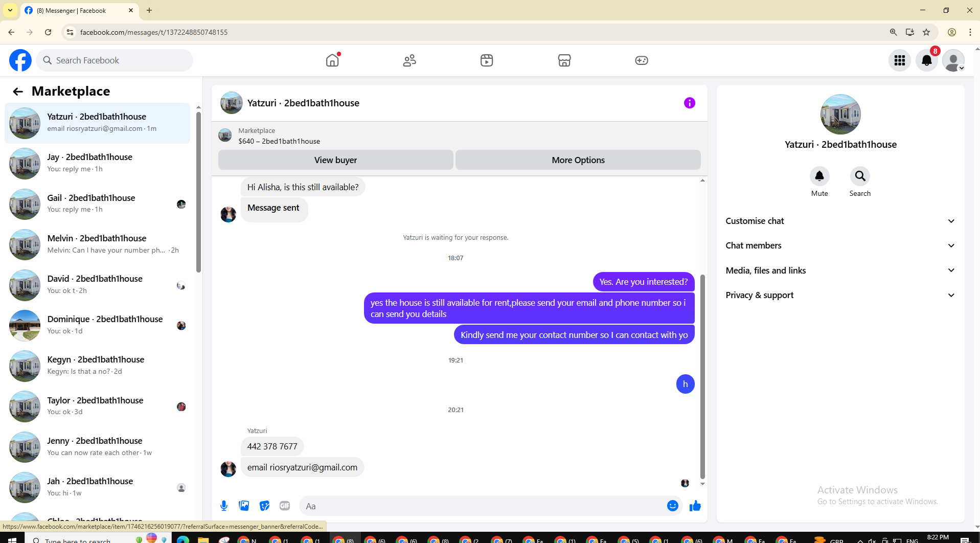View site information icon in address bar
980x543 pixels.
[71, 32]
